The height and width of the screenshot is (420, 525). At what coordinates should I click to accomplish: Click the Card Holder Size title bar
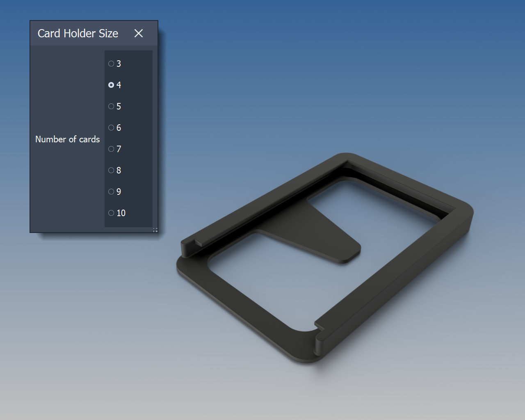pos(78,33)
